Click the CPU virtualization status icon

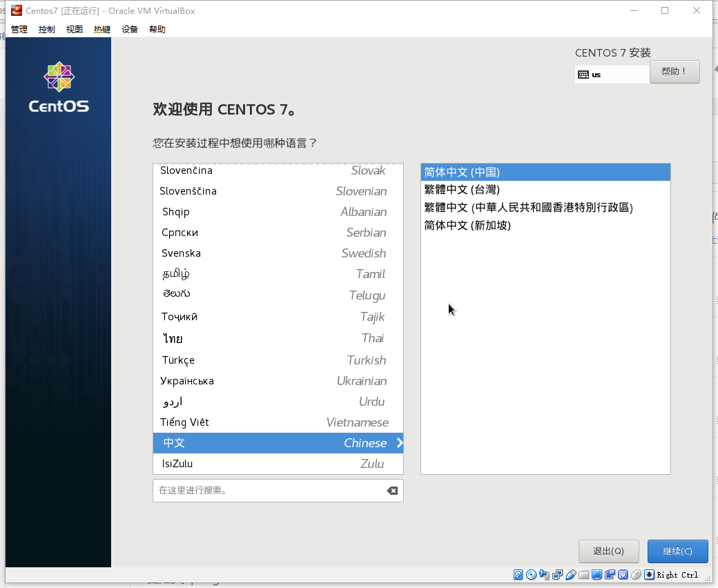pos(623,575)
